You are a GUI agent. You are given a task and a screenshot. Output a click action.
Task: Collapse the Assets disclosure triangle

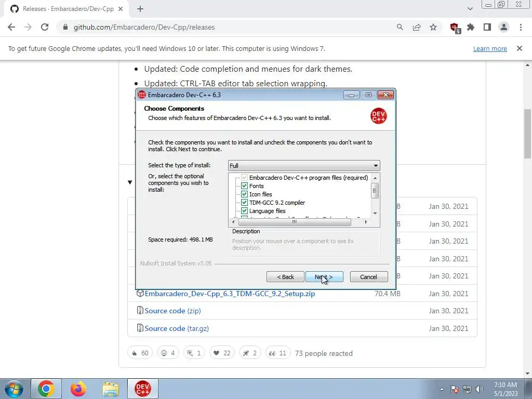(130, 182)
